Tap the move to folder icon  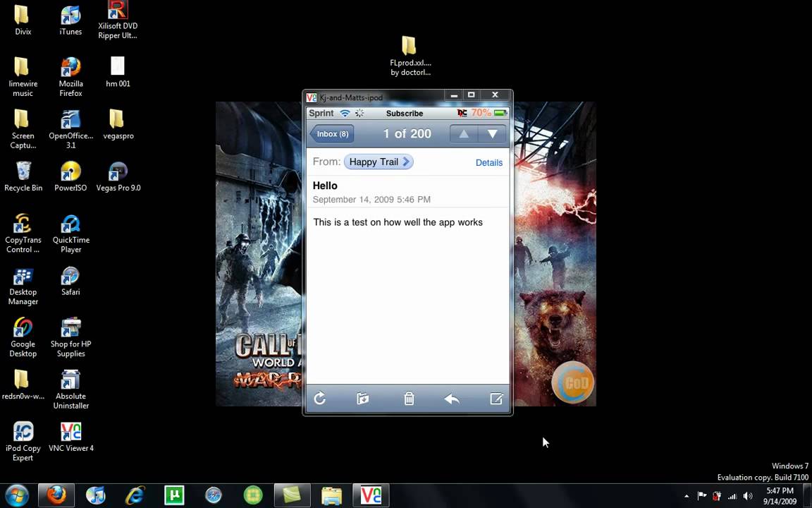click(362, 398)
